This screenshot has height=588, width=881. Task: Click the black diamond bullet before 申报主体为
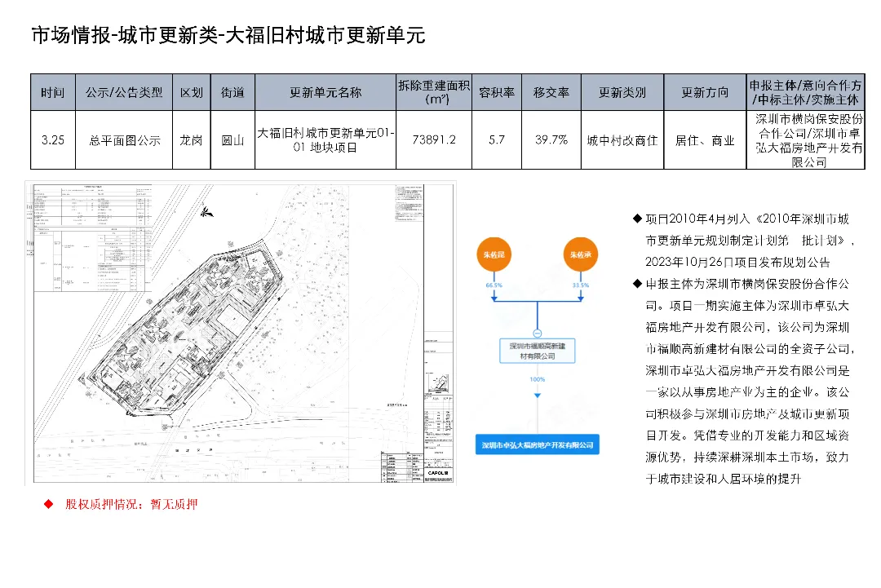tap(637, 284)
